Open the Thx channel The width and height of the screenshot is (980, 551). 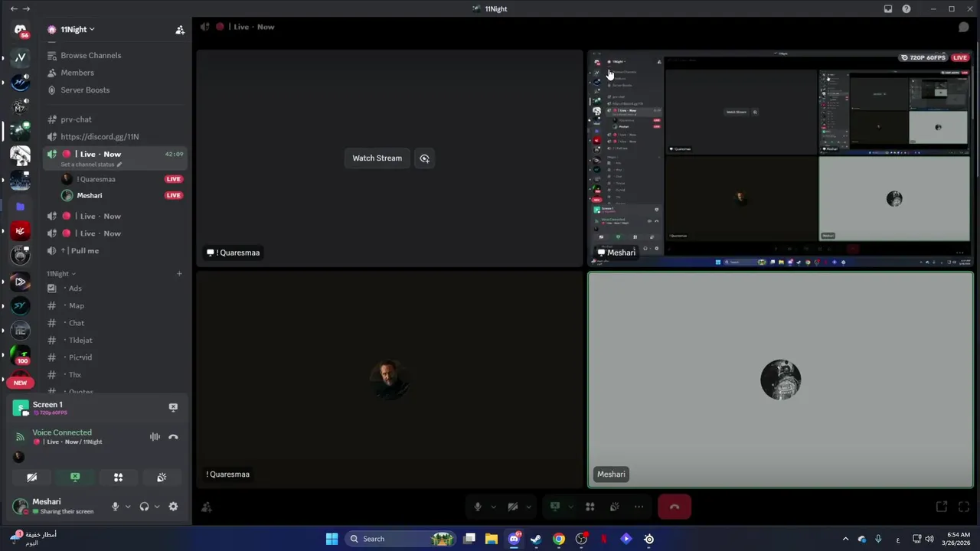75,374
